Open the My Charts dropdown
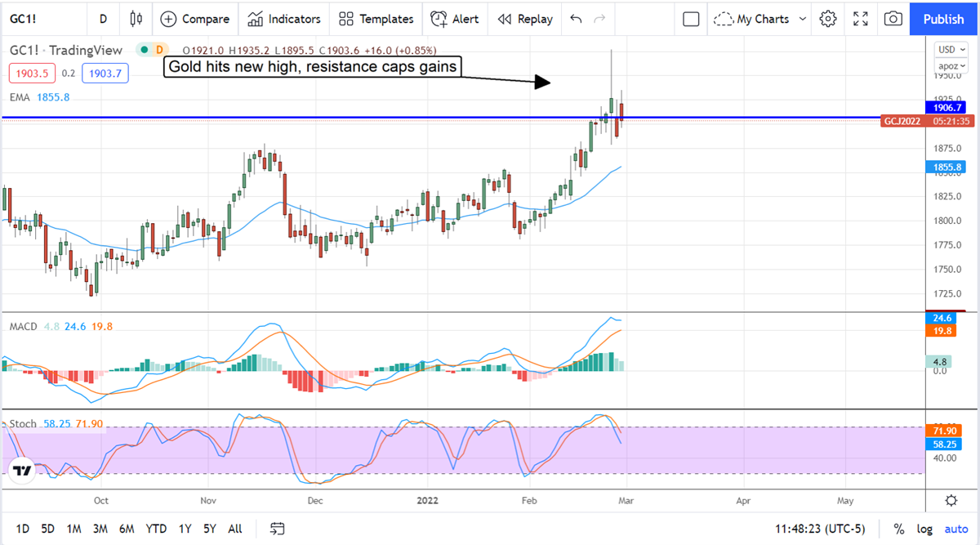The image size is (980, 545). [759, 19]
